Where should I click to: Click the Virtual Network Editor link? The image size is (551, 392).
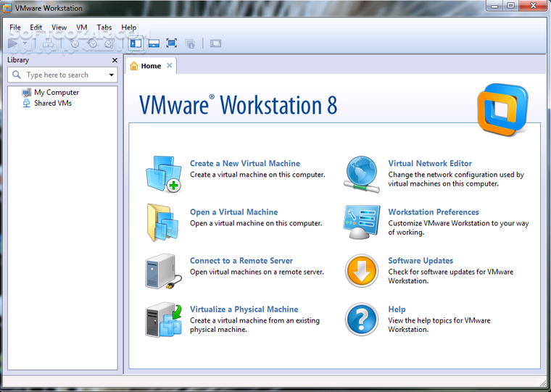tap(430, 163)
